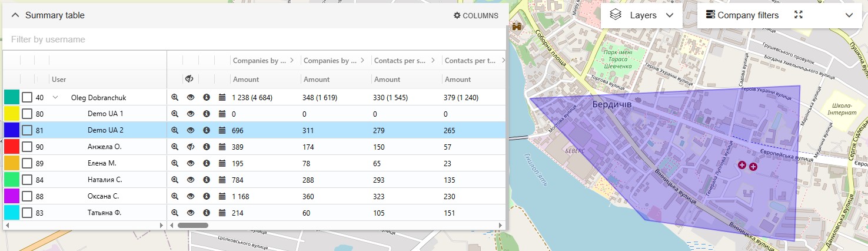Open info for Oleg Dobranchuk
Viewport: 868px width, 251px height.
[207, 98]
